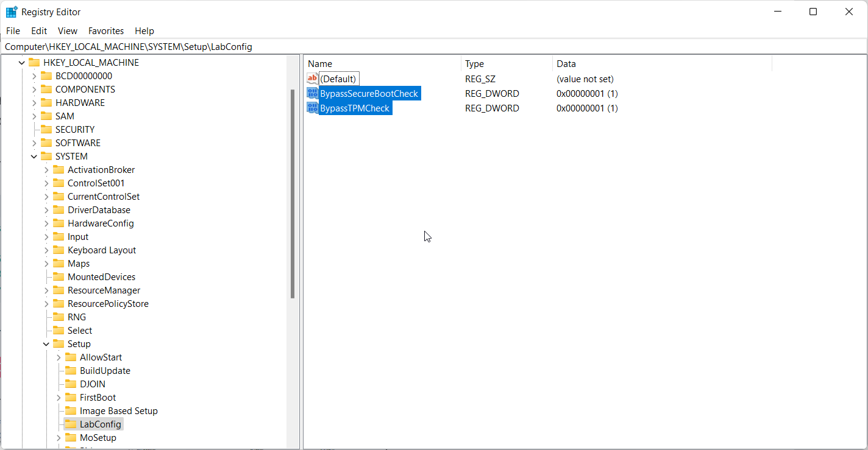Click the BypassTPMCheck DWORD value icon

pyautogui.click(x=313, y=108)
